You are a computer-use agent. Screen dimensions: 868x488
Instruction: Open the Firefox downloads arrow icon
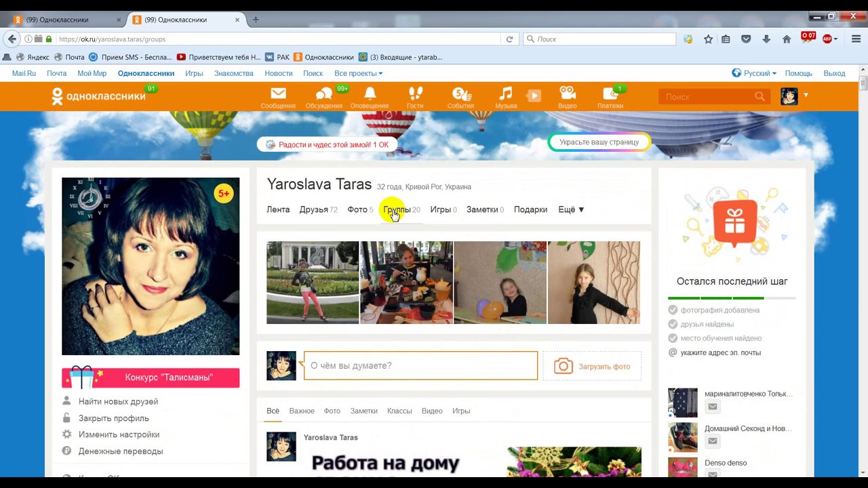click(x=766, y=39)
